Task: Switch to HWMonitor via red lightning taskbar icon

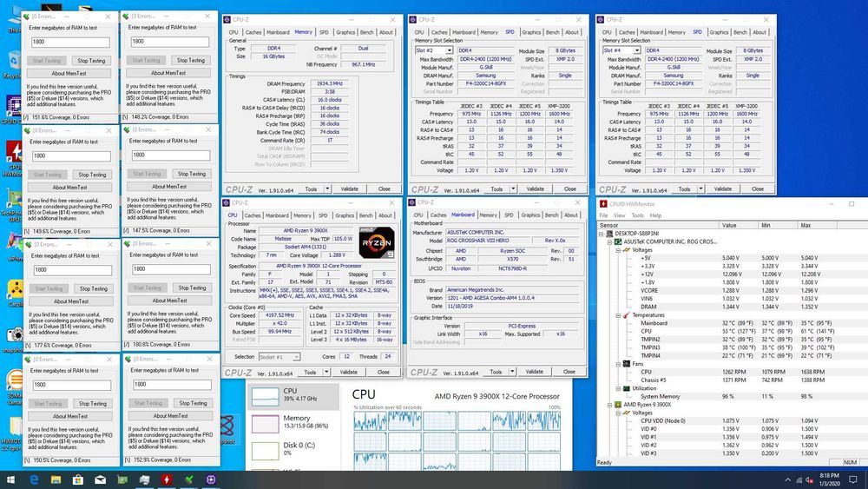Action: point(166,479)
